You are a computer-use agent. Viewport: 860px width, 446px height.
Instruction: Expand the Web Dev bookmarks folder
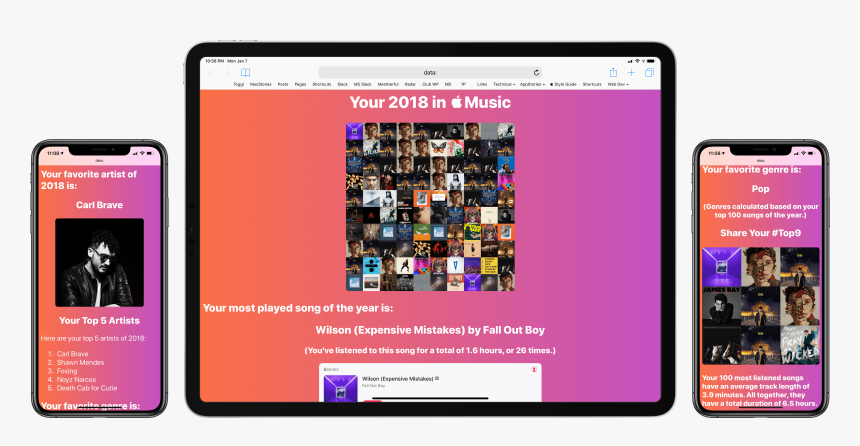pyautogui.click(x=618, y=84)
